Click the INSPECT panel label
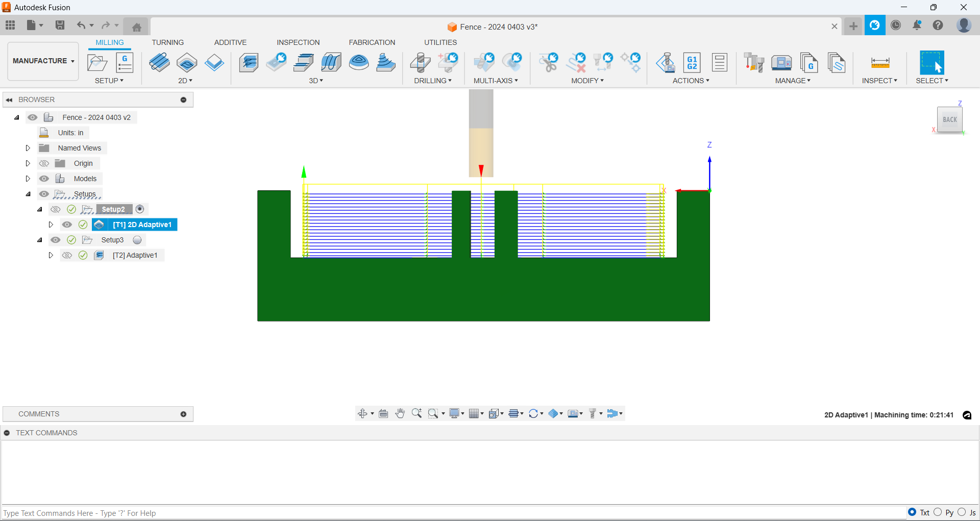This screenshot has height=521, width=980. coord(879,81)
